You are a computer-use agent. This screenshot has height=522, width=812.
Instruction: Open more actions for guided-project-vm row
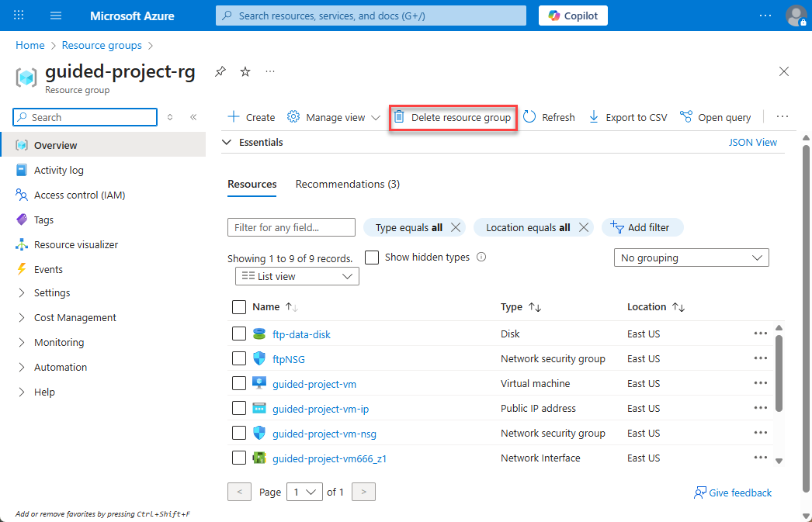(x=760, y=383)
